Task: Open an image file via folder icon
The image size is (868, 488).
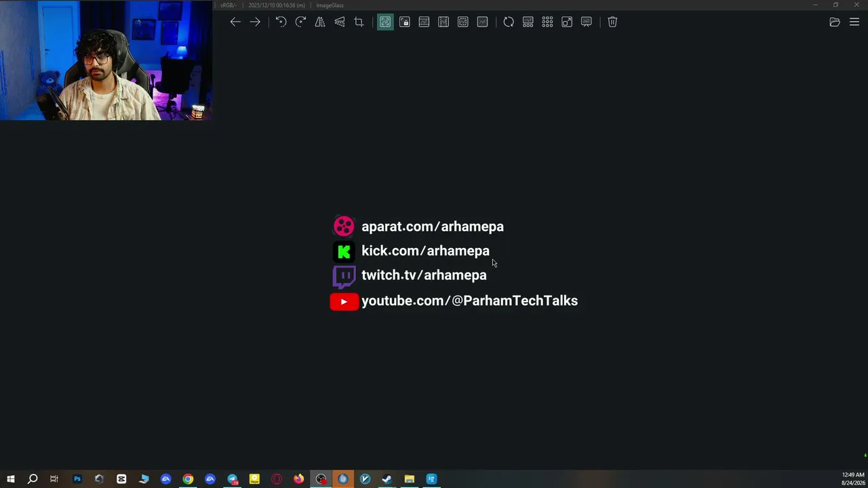Action: [835, 22]
